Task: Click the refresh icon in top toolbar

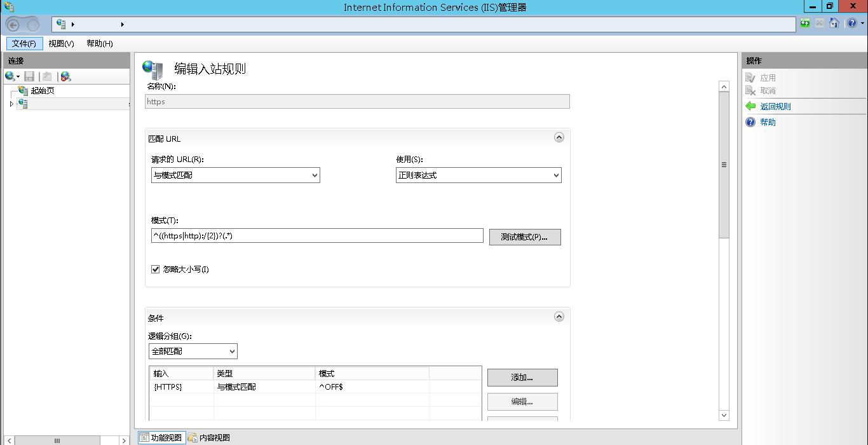Action: (806, 23)
